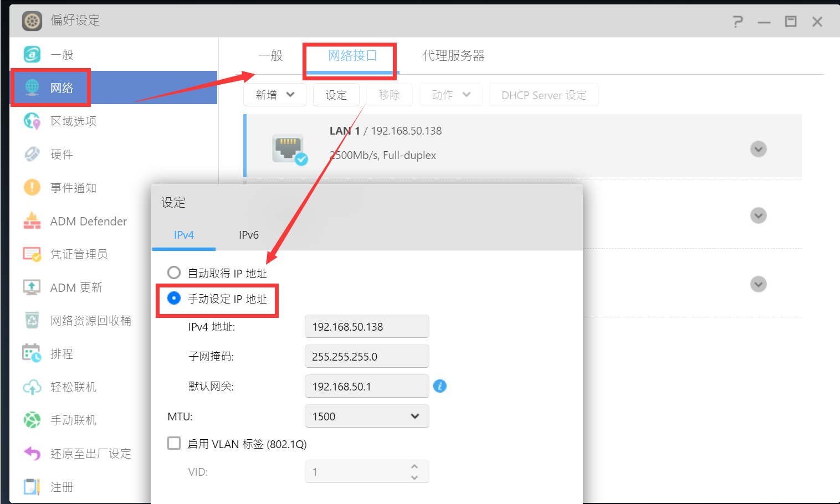The width and height of the screenshot is (840, 504).
Task: Open the 新增 dropdown button
Action: (x=275, y=95)
